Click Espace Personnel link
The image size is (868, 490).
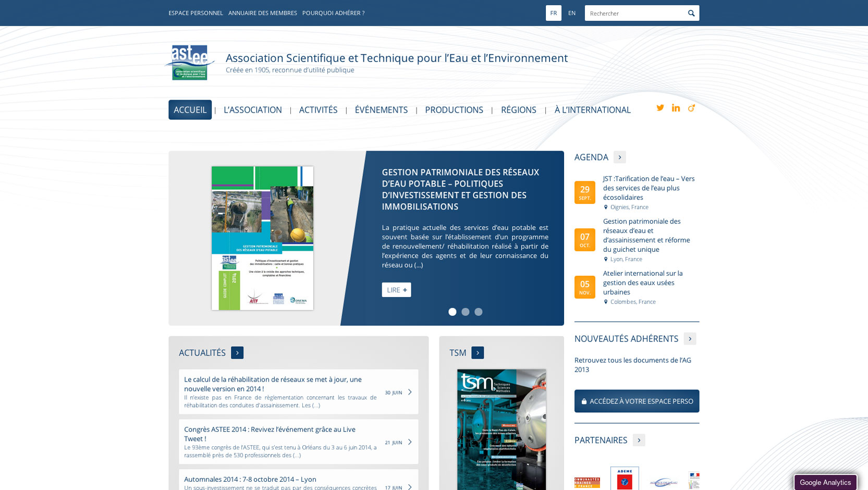(x=195, y=13)
